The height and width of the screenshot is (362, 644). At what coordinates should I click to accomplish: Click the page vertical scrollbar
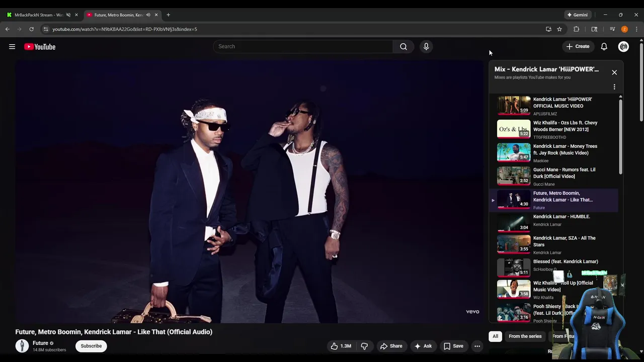point(641,83)
